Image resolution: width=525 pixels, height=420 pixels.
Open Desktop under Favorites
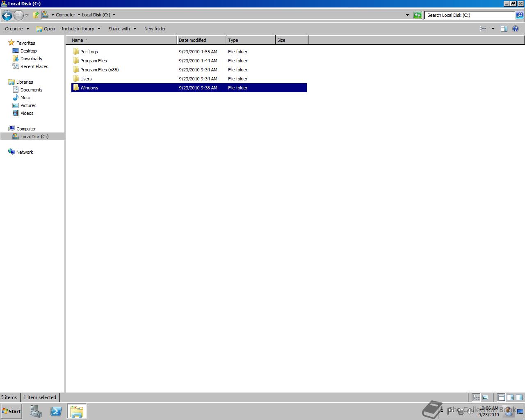(25, 51)
